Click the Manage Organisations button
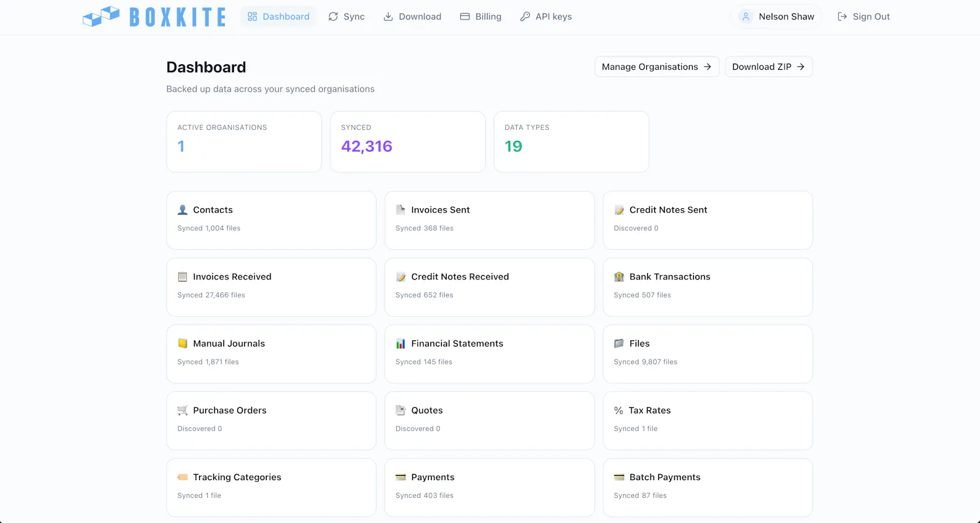Screen dimensions: 980x523 tap(657, 67)
